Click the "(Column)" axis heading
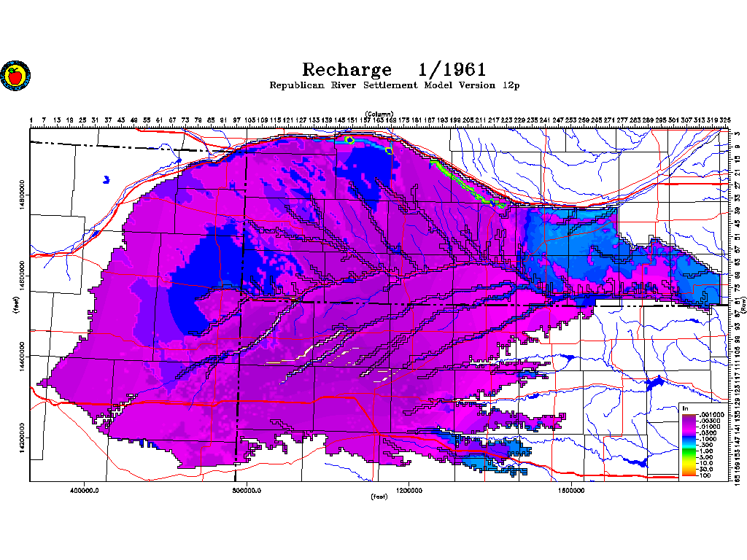 [379, 114]
